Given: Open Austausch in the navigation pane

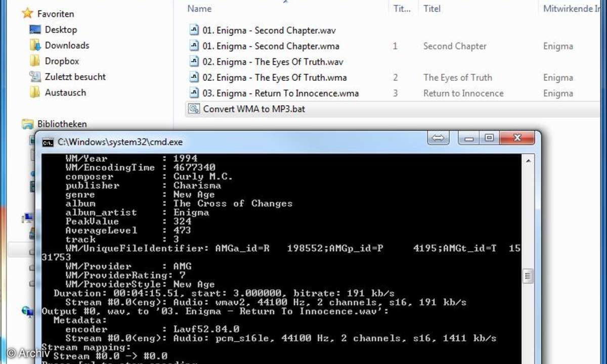Looking at the screenshot, I should (65, 92).
